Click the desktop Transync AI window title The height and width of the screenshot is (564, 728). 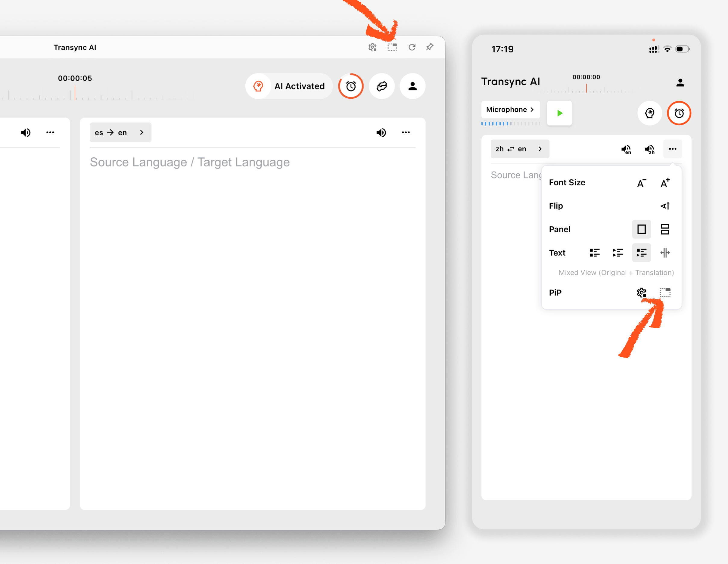click(x=75, y=47)
